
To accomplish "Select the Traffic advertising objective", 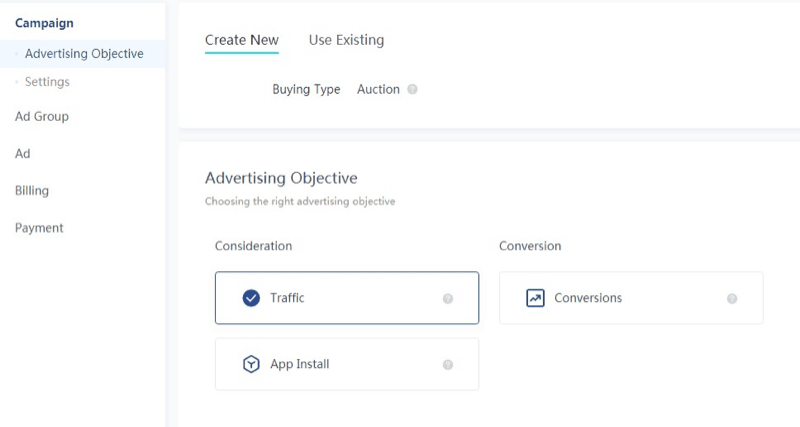I will [346, 298].
